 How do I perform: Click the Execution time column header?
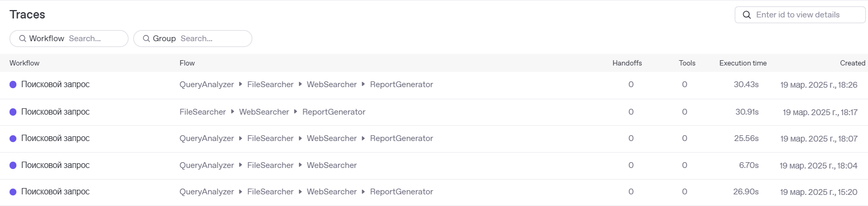(743, 63)
